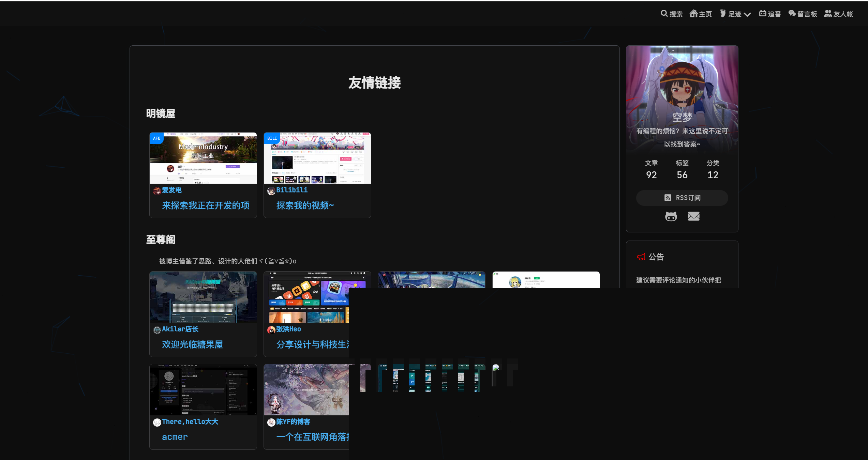
Task: Click the 张洪Heo red avatar icon
Action: coord(271,330)
